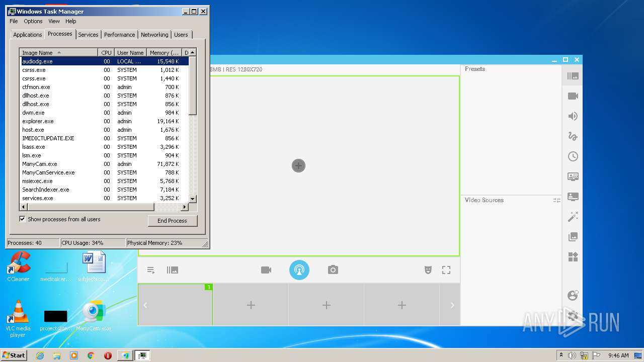Image resolution: width=644 pixels, height=362 pixels.
Task: Launch Internet Explorer from the taskbar
Action: click(x=40, y=355)
